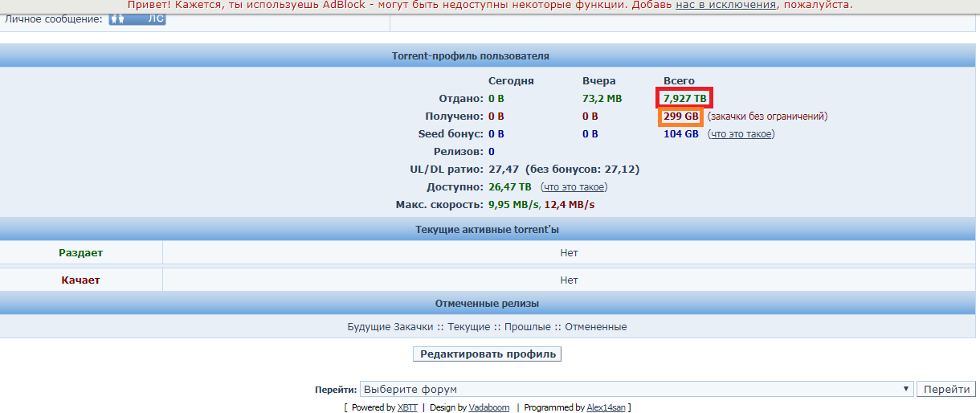Click the 299 GB total downloaded value
Image resolution: width=980 pixels, height=413 pixels.
click(x=680, y=117)
